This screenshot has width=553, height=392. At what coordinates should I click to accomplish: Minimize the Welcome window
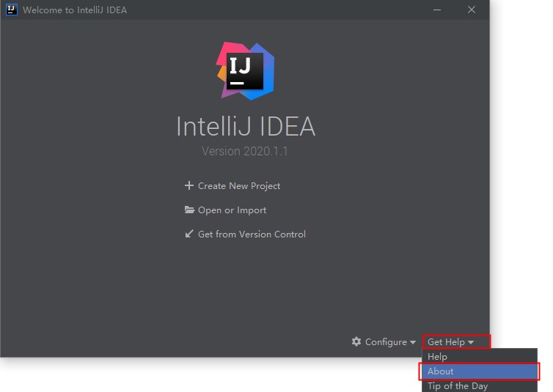coord(438,10)
